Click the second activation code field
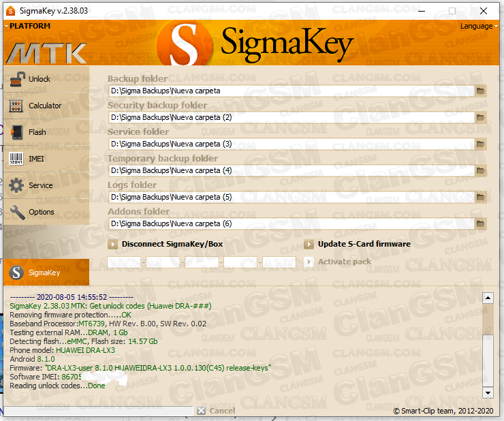Screen dimensions: 504x421 coord(163,262)
